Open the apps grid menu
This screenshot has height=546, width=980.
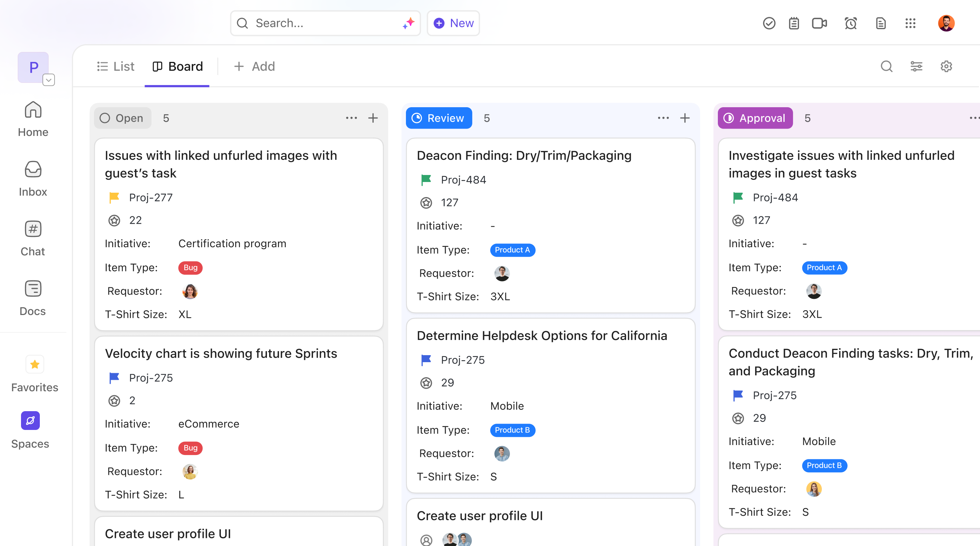pyautogui.click(x=910, y=23)
